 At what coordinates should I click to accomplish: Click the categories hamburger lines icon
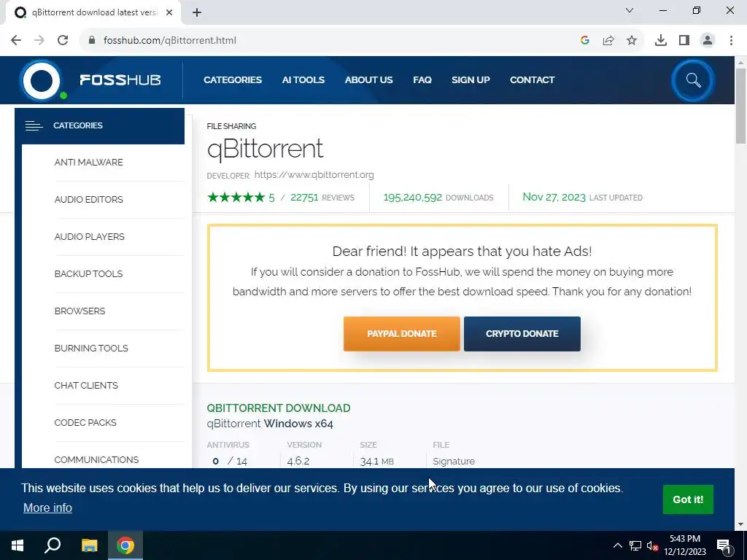click(x=34, y=125)
